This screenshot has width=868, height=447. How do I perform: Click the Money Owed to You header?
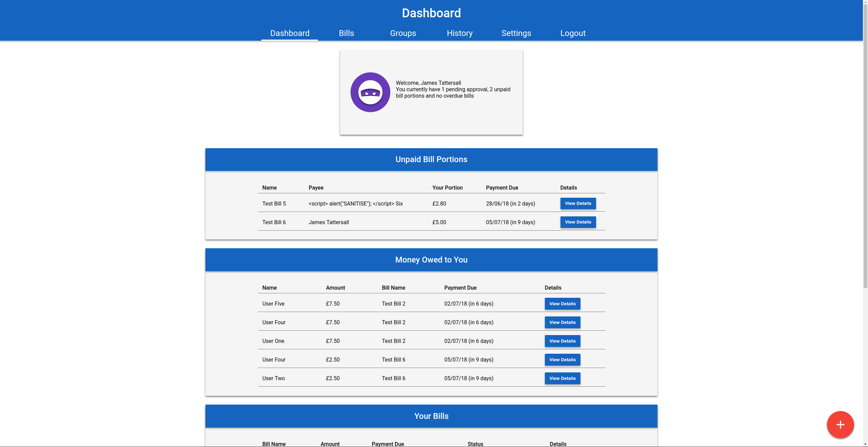[431, 260]
